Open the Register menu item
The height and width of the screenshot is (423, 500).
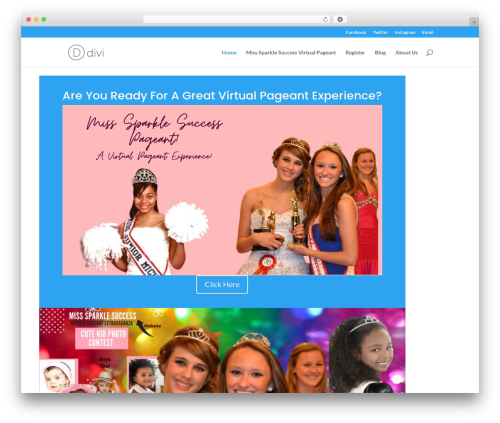(x=355, y=53)
